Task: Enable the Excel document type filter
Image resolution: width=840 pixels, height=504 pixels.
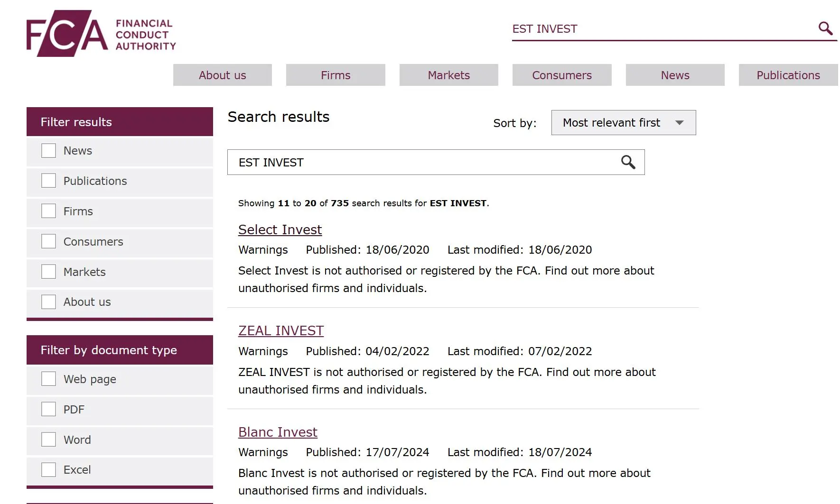Action: (48, 470)
